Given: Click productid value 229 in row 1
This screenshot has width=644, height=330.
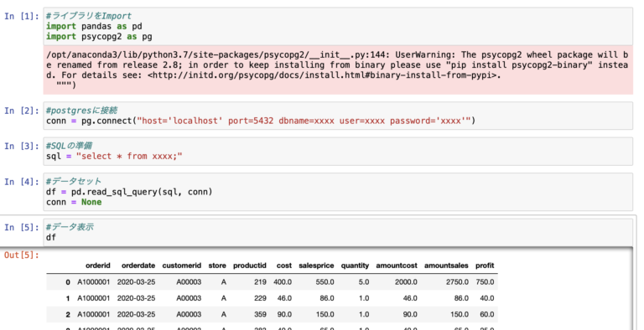Looking at the screenshot, I should (260, 298).
